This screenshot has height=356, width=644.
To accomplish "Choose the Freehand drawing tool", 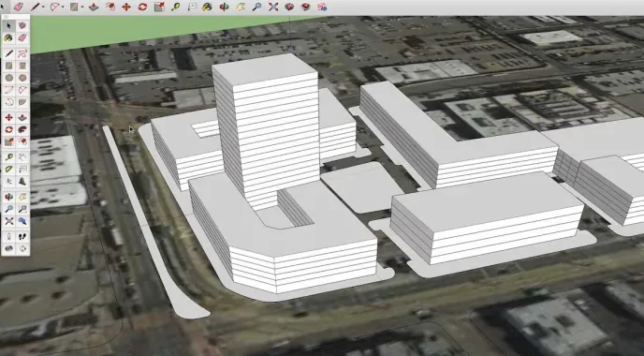I will coord(22,53).
